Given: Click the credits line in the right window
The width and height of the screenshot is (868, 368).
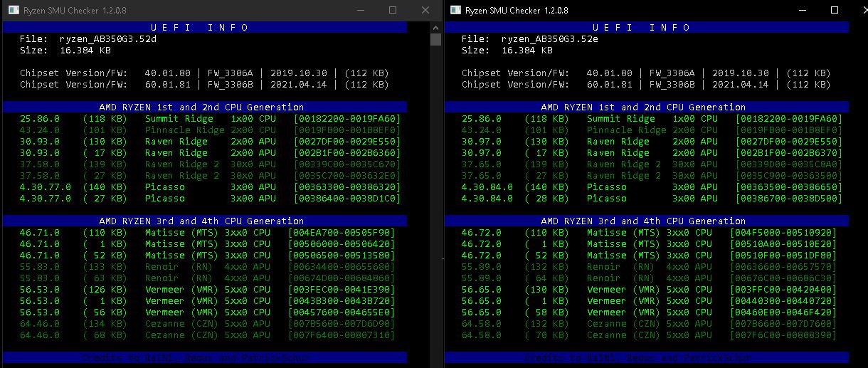Looking at the screenshot, I should pos(647,357).
